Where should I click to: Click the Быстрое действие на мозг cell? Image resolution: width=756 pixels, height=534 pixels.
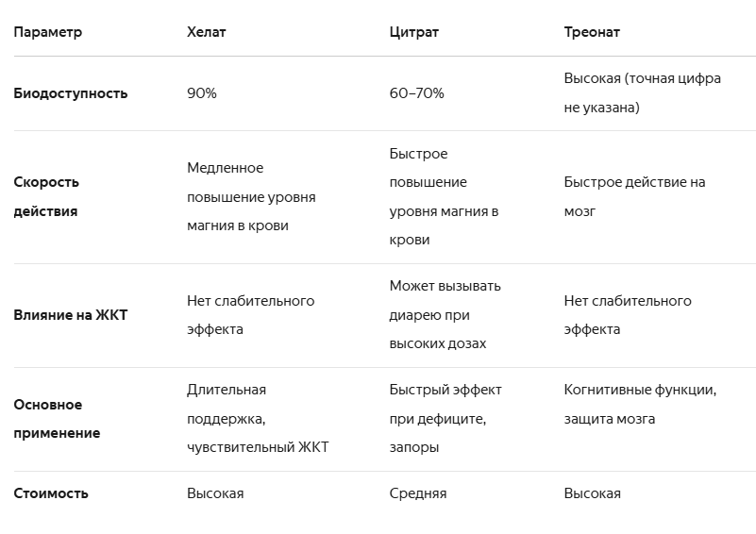pos(634,196)
